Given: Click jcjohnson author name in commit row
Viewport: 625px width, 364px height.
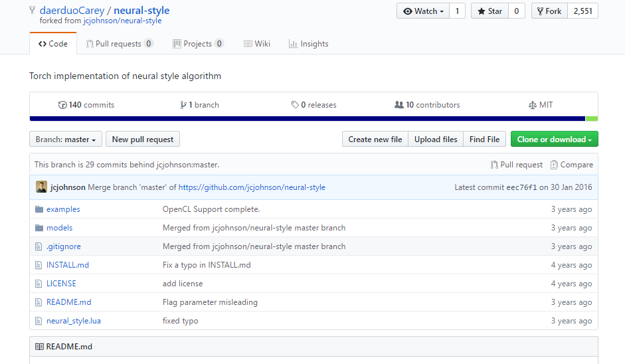Looking at the screenshot, I should click(68, 187).
